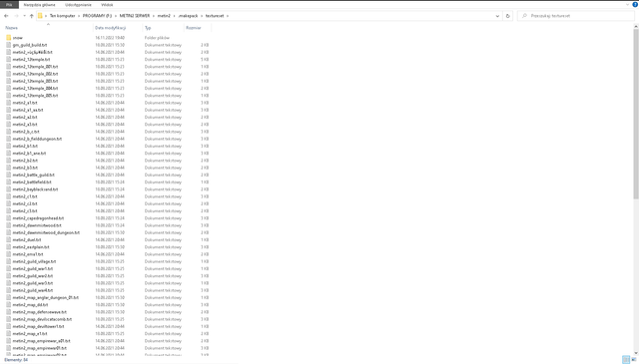Select file metin2_c3.txt
639x364 pixels.
tap(25, 210)
